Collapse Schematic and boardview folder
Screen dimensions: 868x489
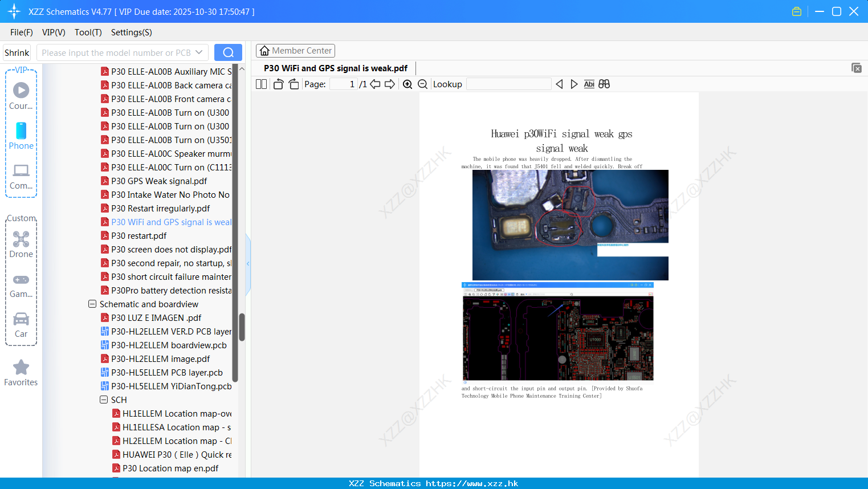click(92, 304)
